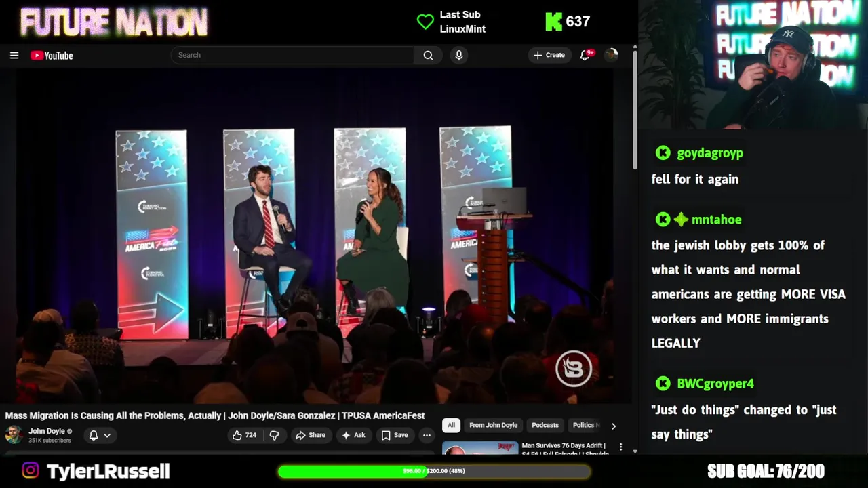Click the Instagram icon in bottom bar
The height and width of the screenshot is (488, 868).
coord(31,470)
